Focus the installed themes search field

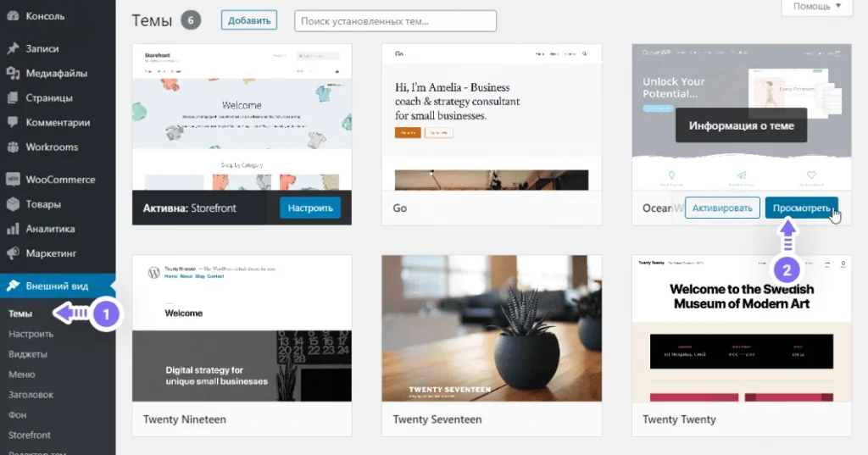395,21
